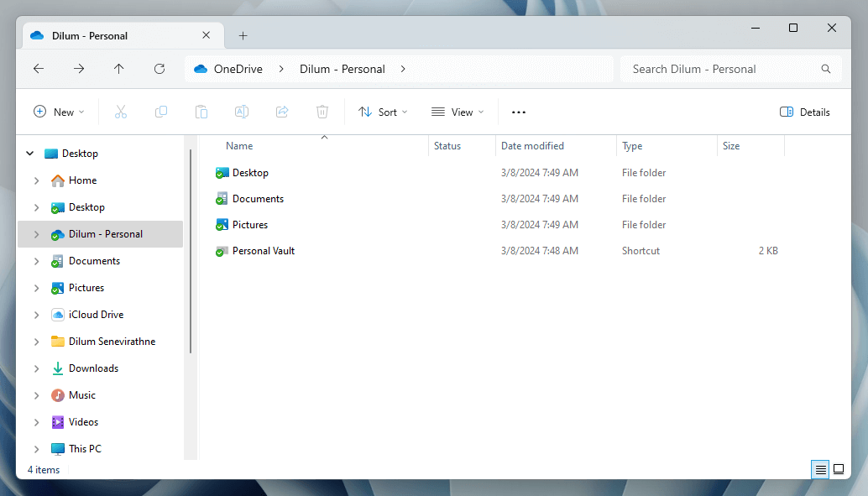This screenshot has width=868, height=496.
Task: Cut the selected item using scissors icon
Action: click(120, 112)
